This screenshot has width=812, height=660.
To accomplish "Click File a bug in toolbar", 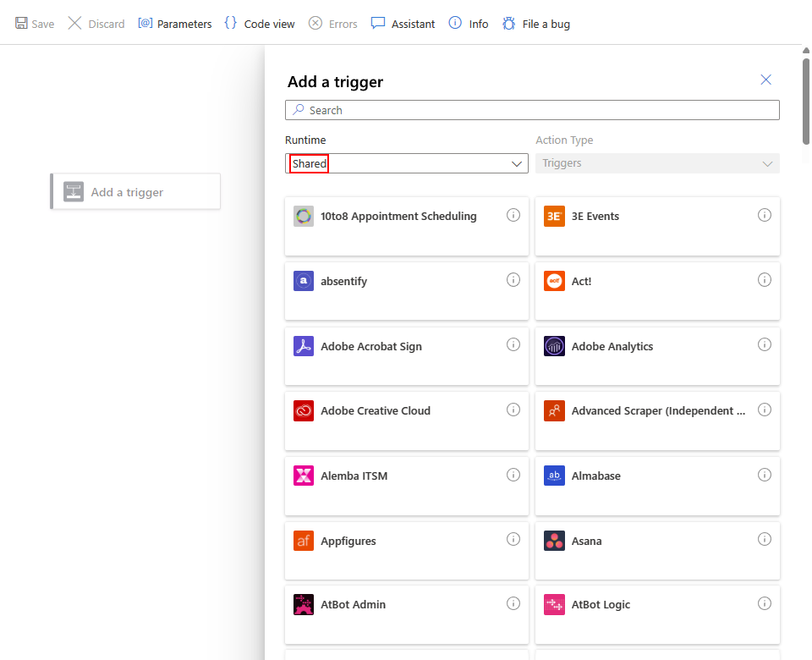I will (x=536, y=24).
